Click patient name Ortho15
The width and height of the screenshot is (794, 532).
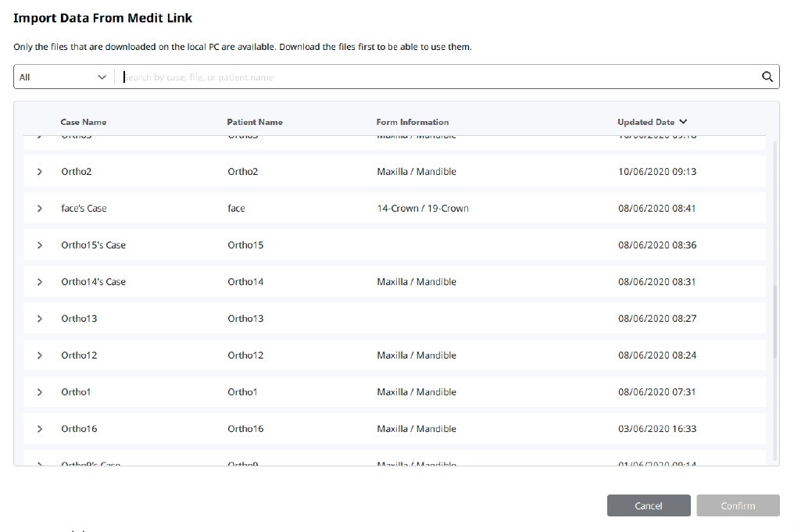tap(245, 245)
